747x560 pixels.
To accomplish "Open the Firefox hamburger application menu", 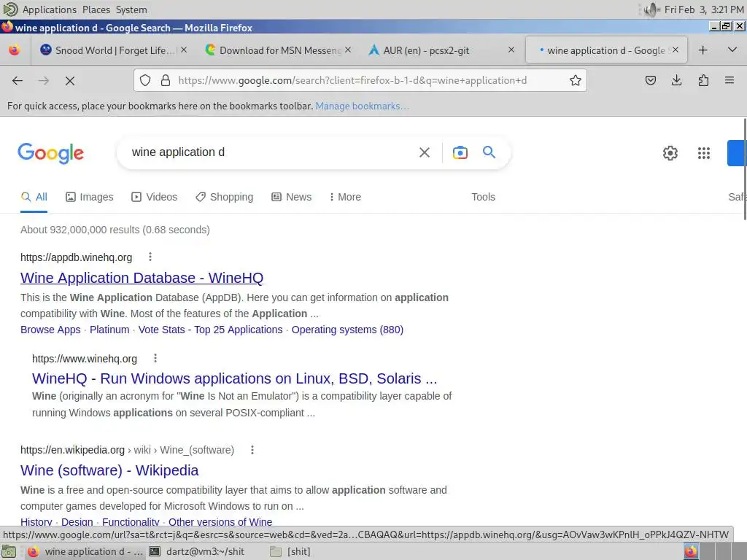I will click(x=729, y=80).
